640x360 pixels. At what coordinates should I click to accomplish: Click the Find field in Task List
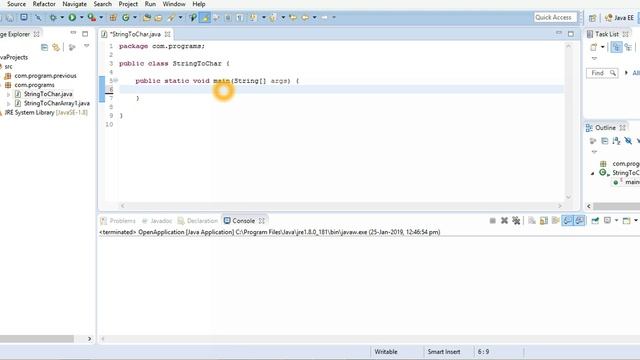click(602, 73)
